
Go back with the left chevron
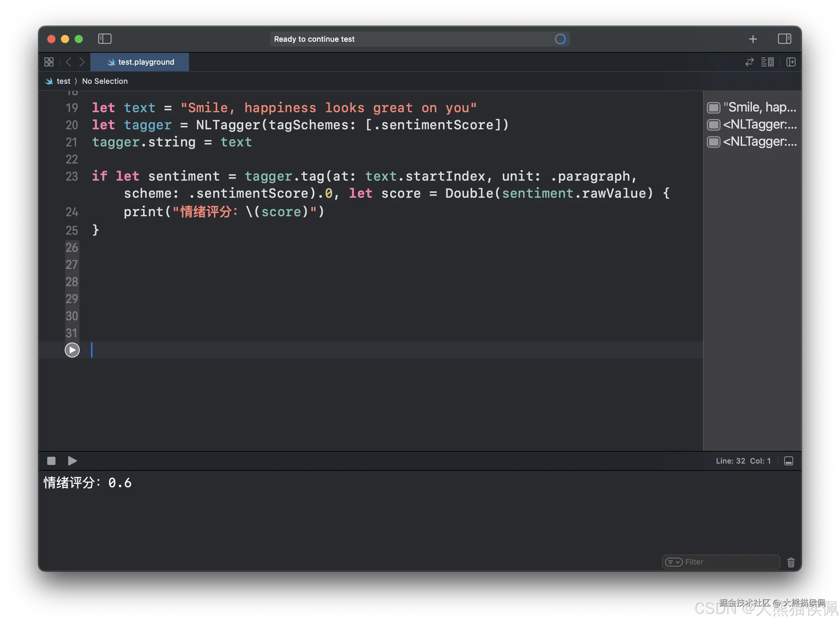68,62
